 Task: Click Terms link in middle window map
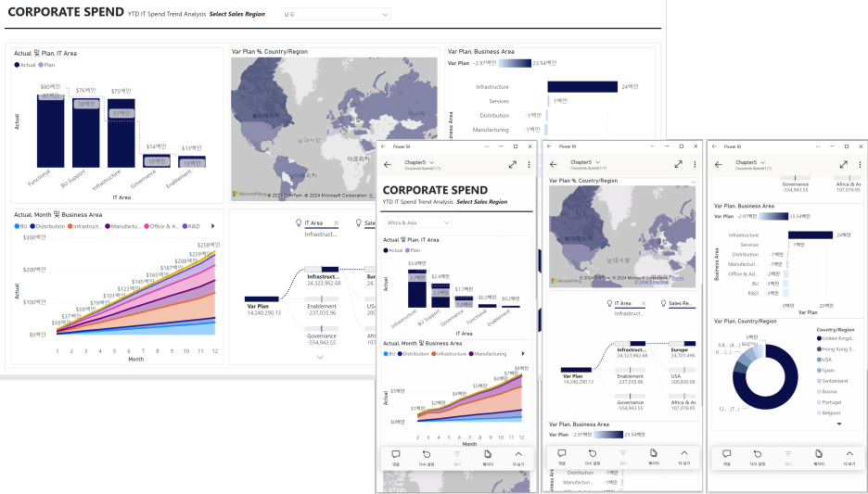click(678, 278)
